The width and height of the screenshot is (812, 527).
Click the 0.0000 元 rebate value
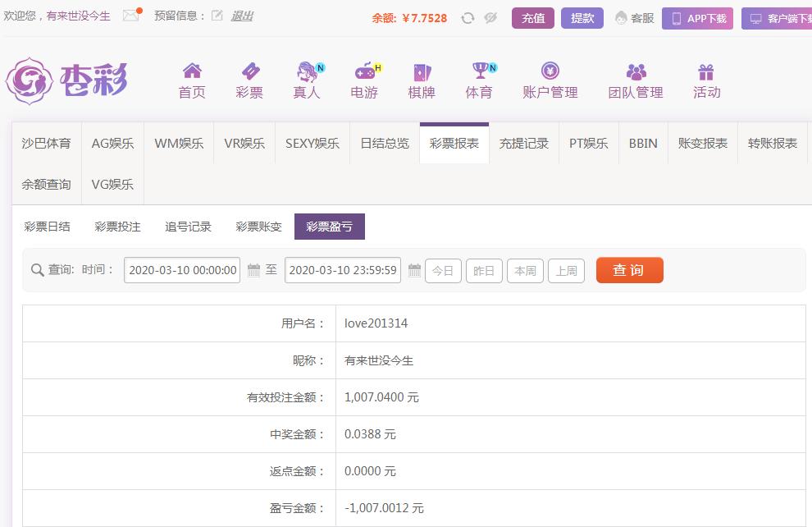click(370, 471)
